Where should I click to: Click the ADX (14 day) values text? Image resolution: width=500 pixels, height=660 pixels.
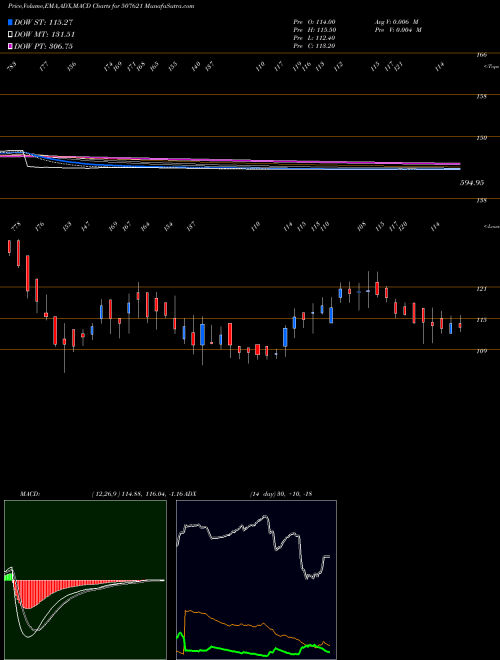[280, 494]
